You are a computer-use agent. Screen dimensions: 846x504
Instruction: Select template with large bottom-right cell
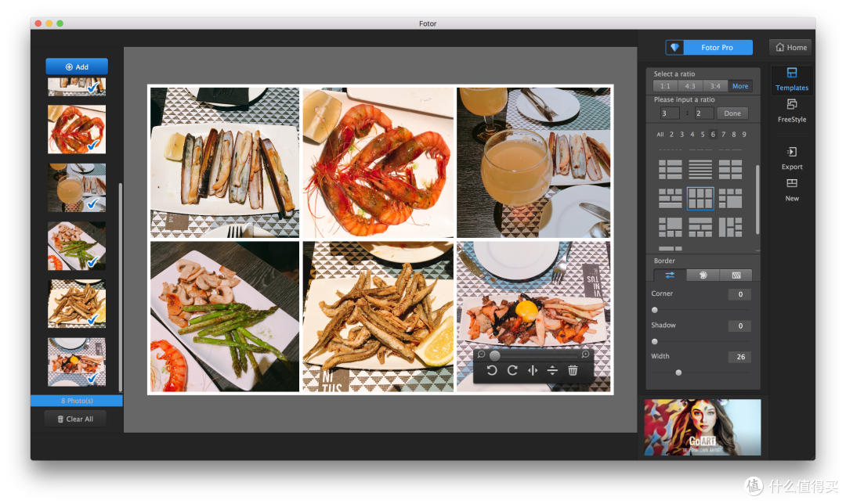(731, 198)
